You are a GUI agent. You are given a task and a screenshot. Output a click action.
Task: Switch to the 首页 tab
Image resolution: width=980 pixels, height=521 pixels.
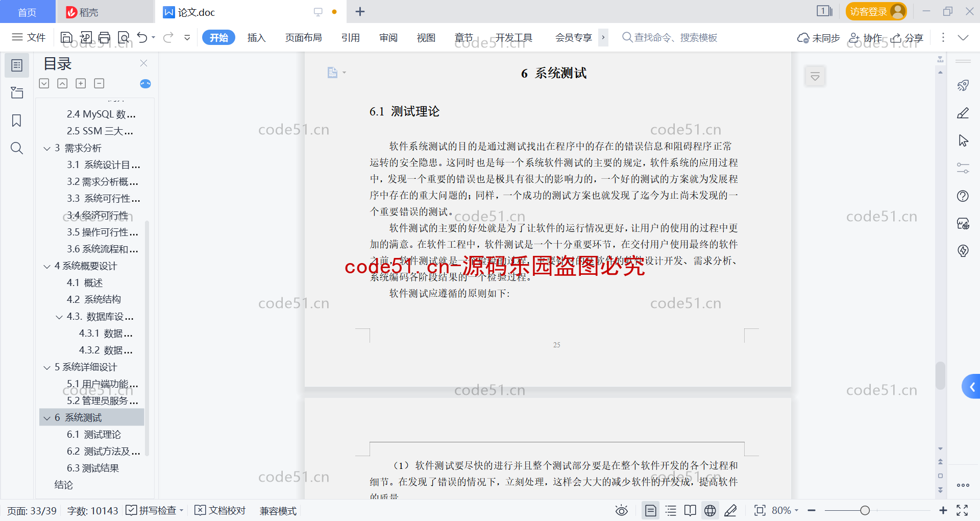(27, 12)
